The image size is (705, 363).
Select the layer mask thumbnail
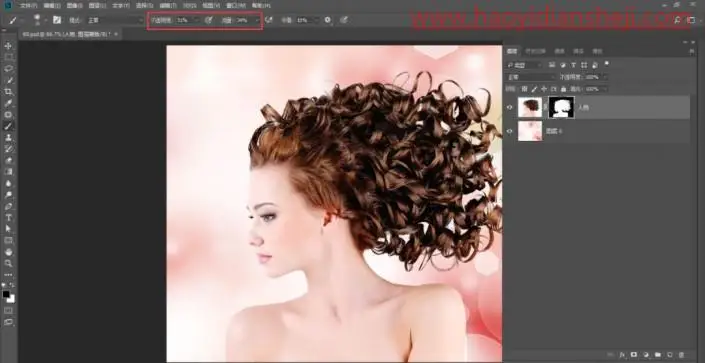(x=562, y=108)
